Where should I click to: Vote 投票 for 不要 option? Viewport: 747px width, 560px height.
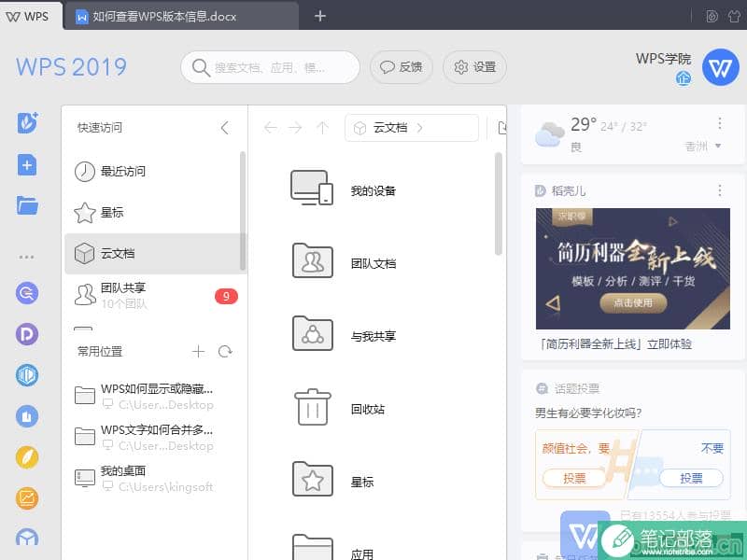[x=691, y=478]
